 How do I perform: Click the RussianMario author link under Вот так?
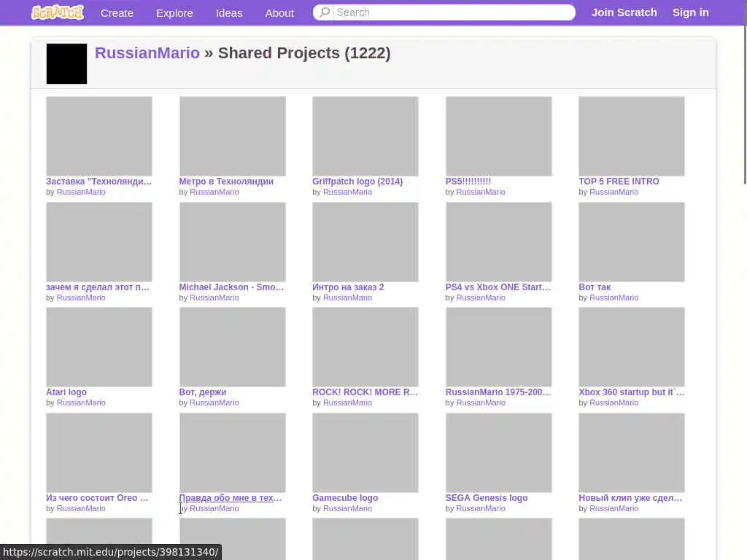click(x=614, y=298)
